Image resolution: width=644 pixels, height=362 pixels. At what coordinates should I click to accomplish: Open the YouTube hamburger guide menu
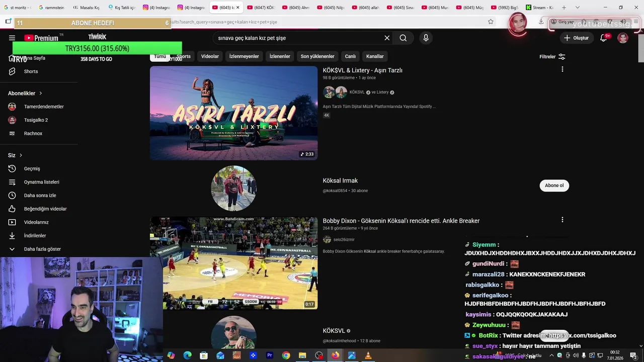pyautogui.click(x=12, y=38)
